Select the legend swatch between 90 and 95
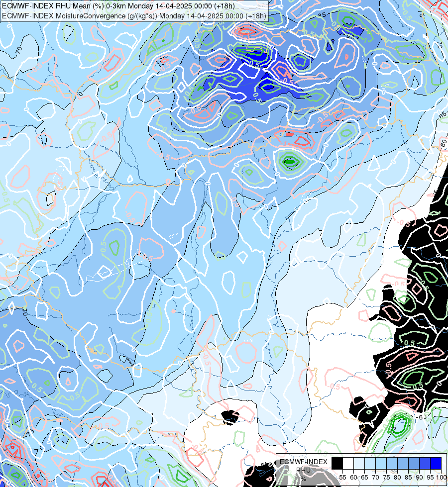This screenshot has width=448, height=487. (x=425, y=463)
